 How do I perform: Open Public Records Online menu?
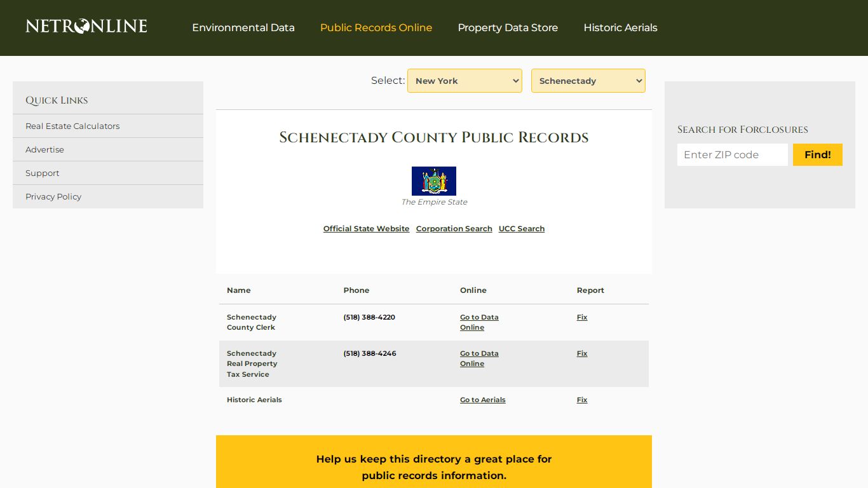pyautogui.click(x=376, y=27)
